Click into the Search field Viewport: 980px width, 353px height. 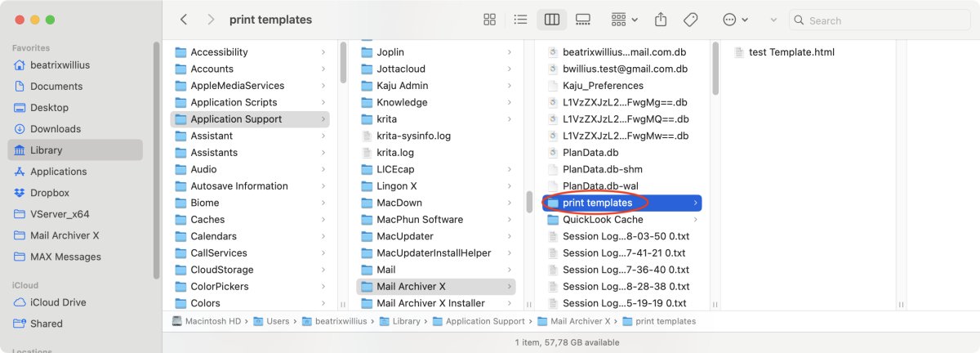click(x=880, y=20)
